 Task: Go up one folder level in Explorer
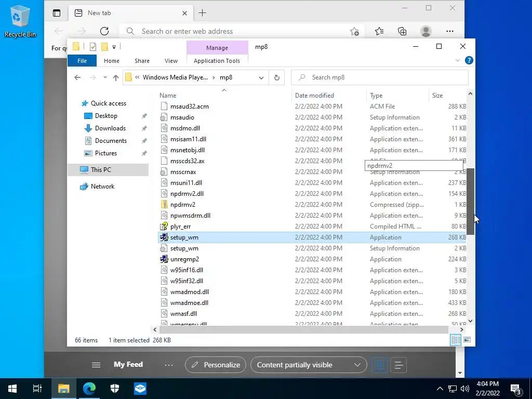click(116, 78)
